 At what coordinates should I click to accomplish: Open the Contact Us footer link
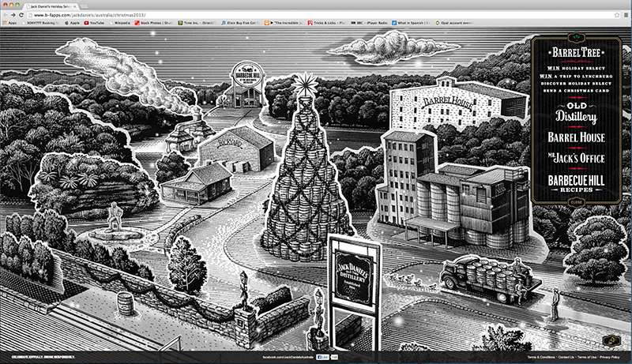click(566, 357)
